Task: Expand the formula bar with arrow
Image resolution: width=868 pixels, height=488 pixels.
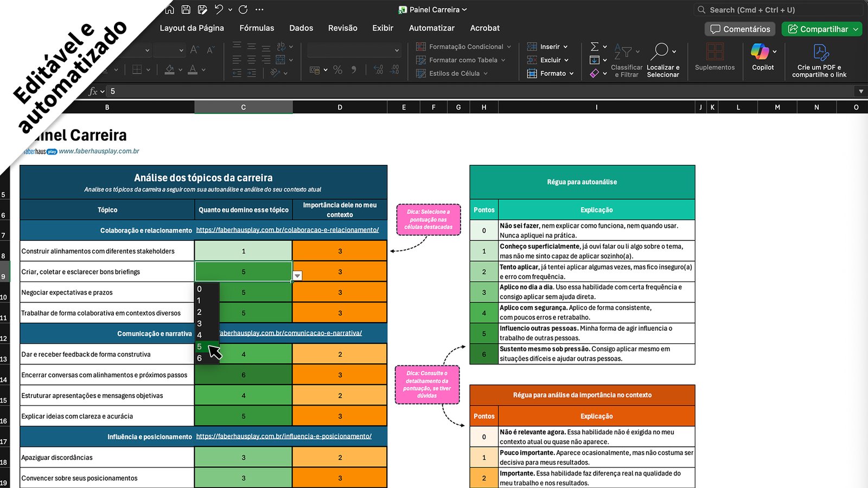Action: coord(860,91)
